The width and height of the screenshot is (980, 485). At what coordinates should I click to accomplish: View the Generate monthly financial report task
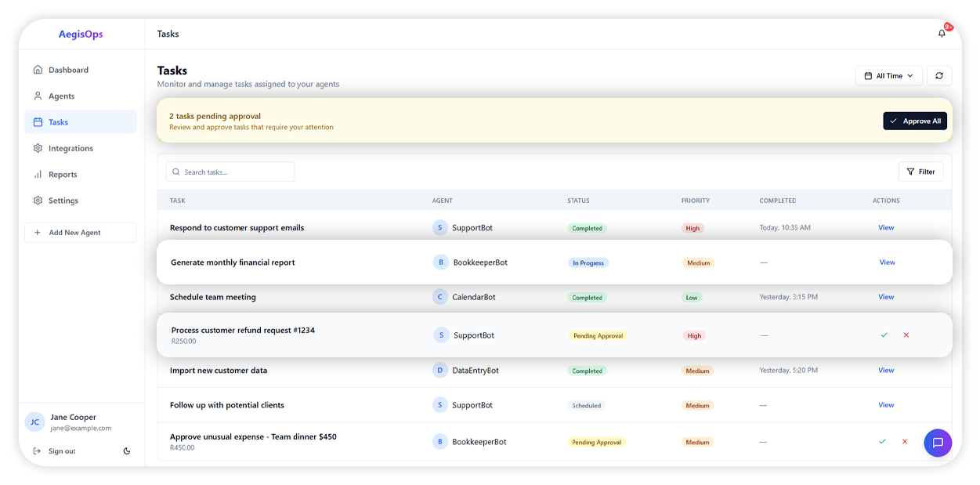pos(887,262)
